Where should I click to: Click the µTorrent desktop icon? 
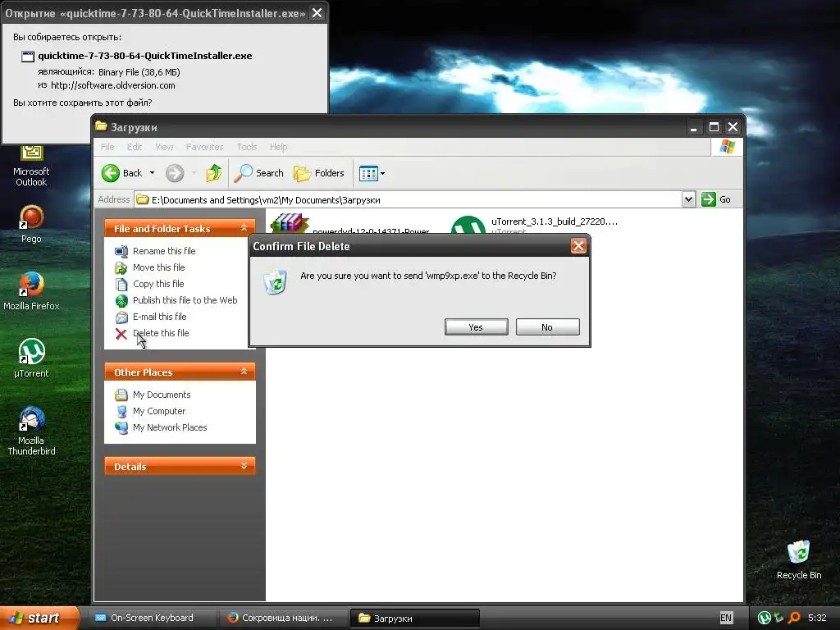tap(32, 351)
